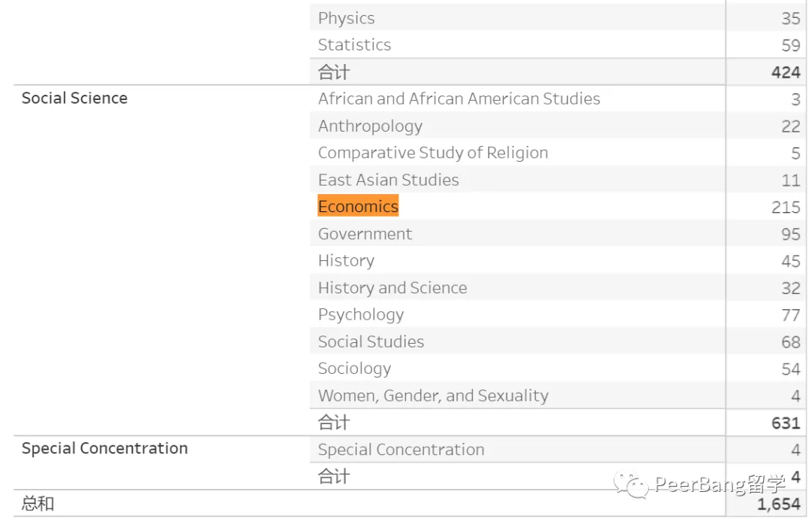Image resolution: width=812 pixels, height=522 pixels.
Task: Click the 总和 grand total label
Action: click(38, 504)
